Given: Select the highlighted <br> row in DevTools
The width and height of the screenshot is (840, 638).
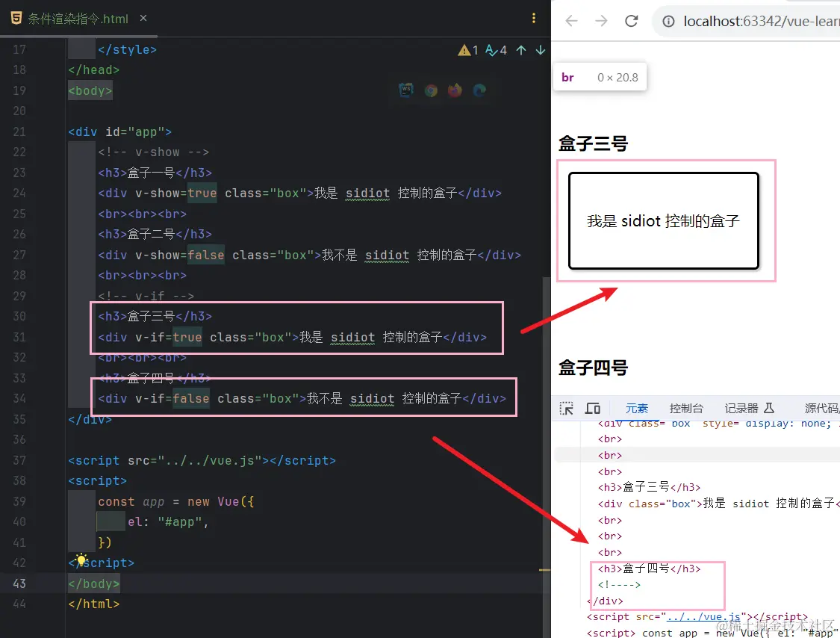Looking at the screenshot, I should (697, 455).
